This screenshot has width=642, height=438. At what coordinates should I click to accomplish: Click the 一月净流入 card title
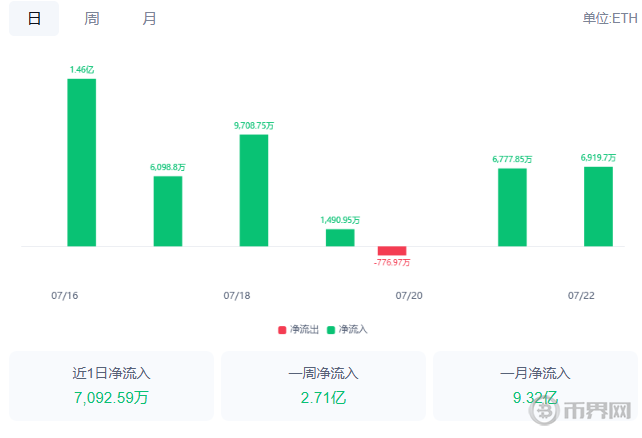click(x=536, y=373)
